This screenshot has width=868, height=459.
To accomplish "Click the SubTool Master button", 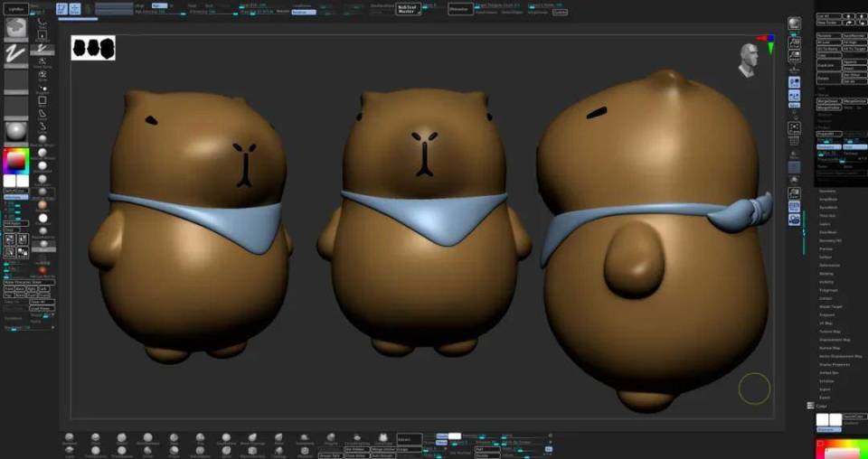I will click(x=409, y=9).
